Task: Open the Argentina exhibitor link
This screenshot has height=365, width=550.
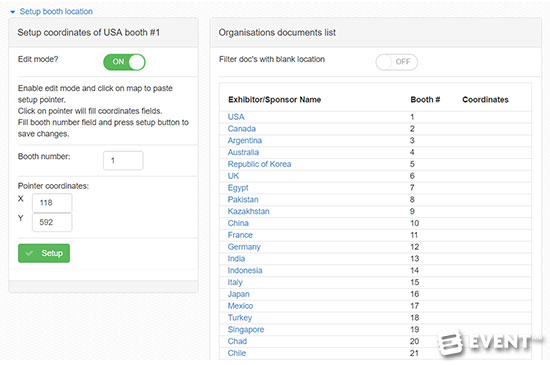Action: point(244,141)
